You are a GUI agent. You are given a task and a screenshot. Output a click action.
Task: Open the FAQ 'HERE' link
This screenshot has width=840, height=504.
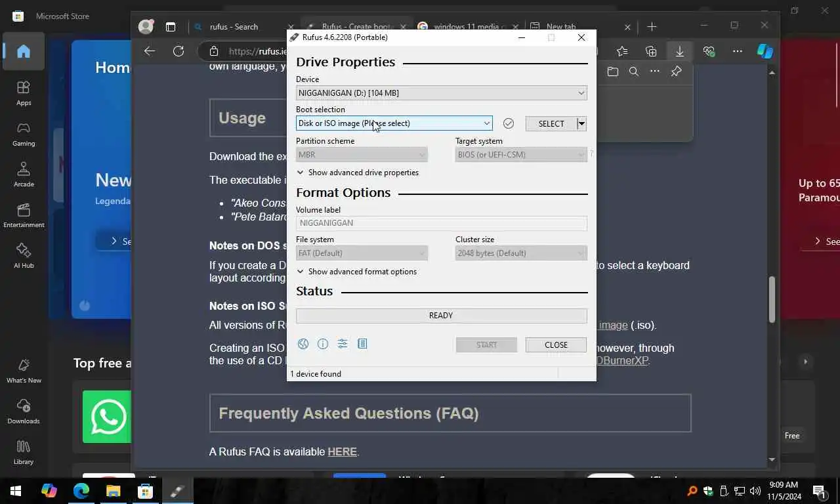[x=342, y=452]
